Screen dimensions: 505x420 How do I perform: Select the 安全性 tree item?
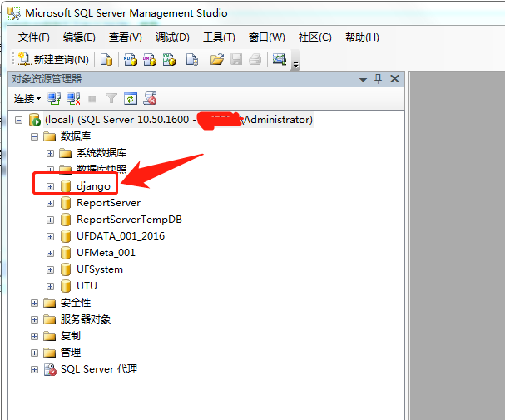(76, 303)
